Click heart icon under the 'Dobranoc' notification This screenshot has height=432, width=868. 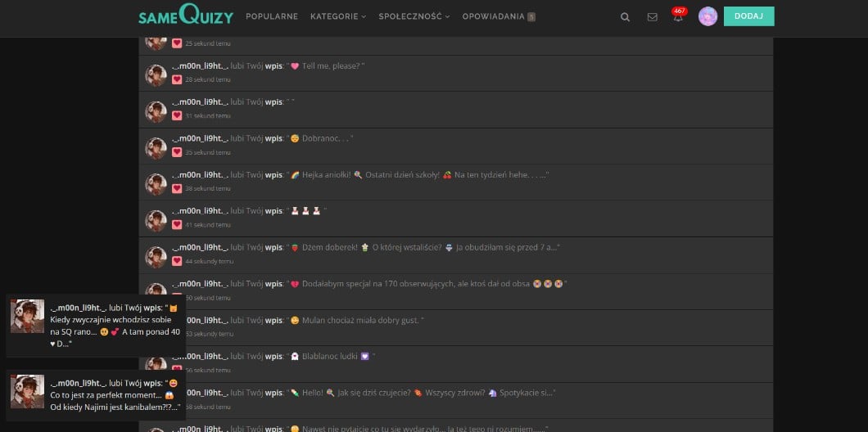[177, 152]
